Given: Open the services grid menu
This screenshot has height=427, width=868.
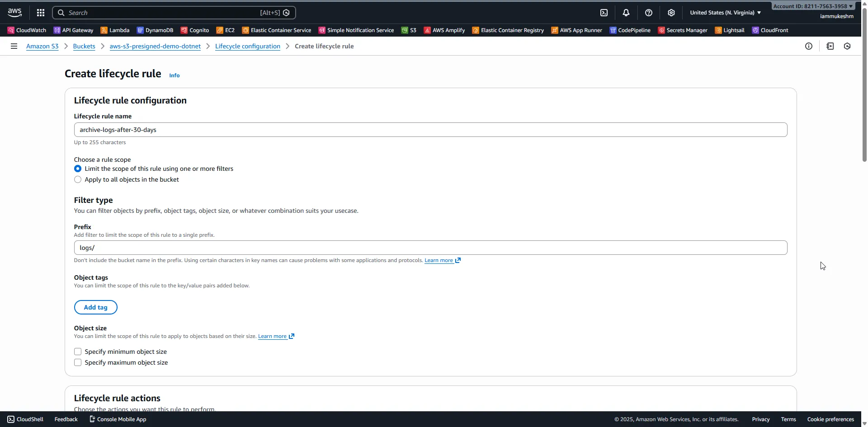Looking at the screenshot, I should coord(40,12).
